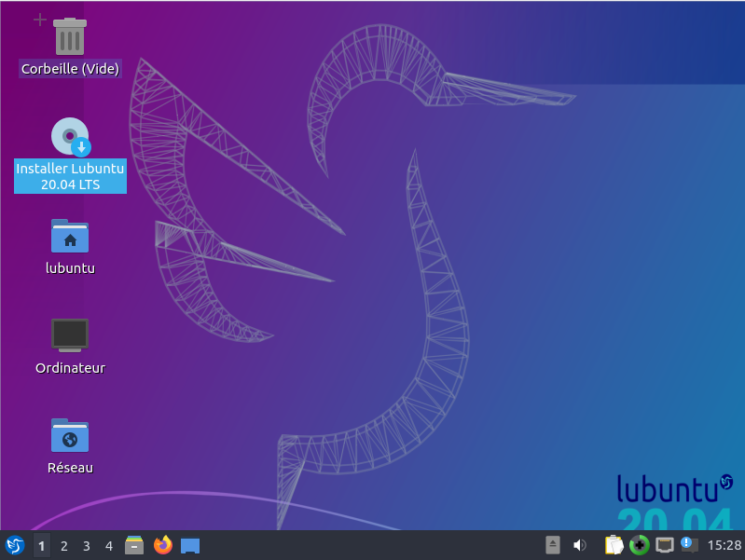Click the show desktop panel icon
Image resolution: width=745 pixels, height=560 pixels.
coord(190,546)
